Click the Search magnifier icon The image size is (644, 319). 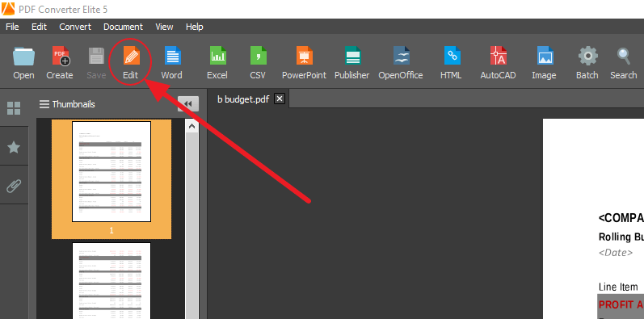624,57
